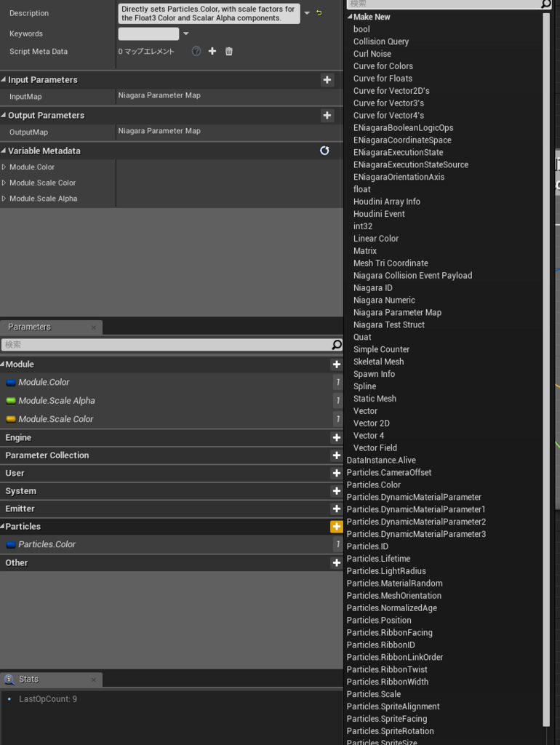This screenshot has height=745, width=560.
Task: Add a parameter to the Module section
Action: (x=336, y=364)
